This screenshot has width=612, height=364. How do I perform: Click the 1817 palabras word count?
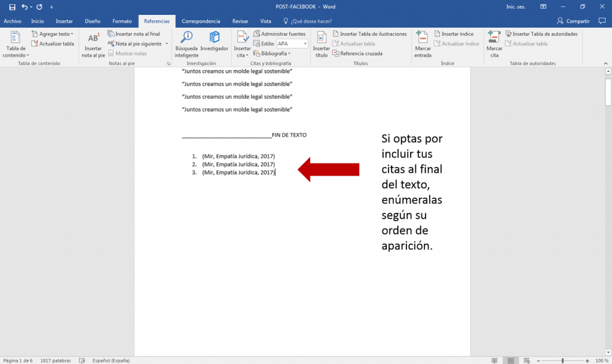56,360
